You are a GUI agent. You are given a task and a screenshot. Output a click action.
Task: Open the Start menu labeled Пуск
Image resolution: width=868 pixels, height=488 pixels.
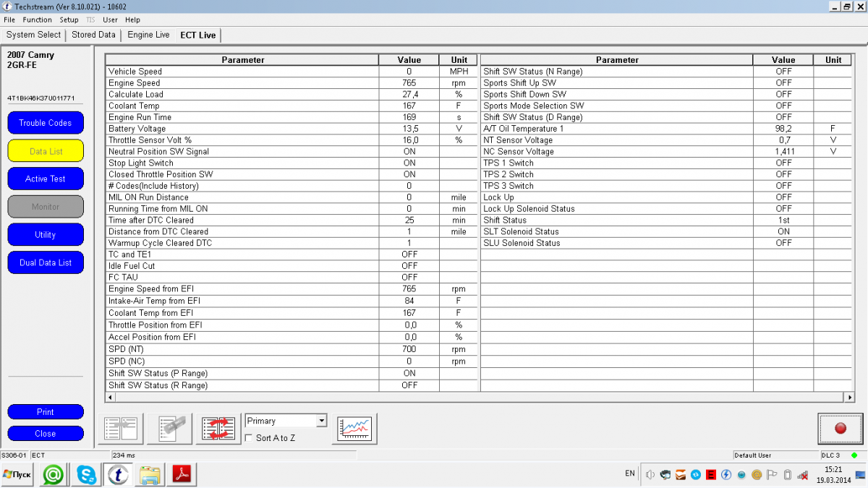click(17, 475)
